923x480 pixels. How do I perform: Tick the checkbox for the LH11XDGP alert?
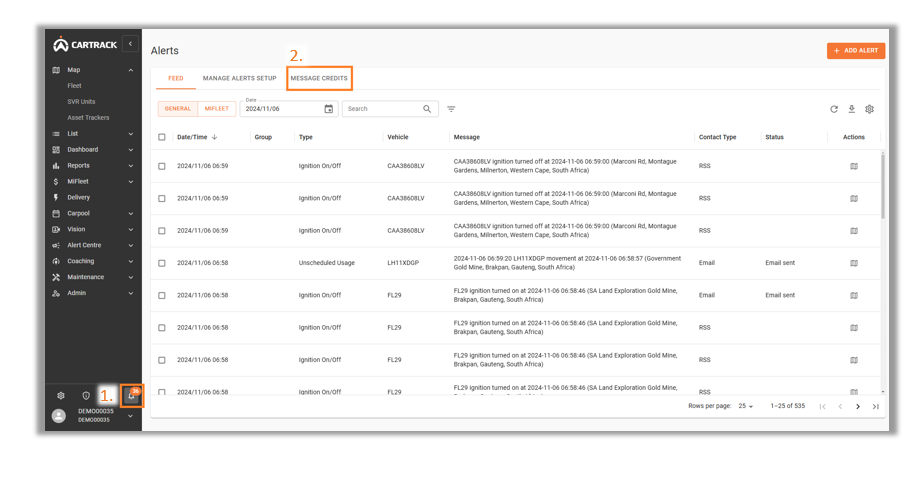pos(162,263)
